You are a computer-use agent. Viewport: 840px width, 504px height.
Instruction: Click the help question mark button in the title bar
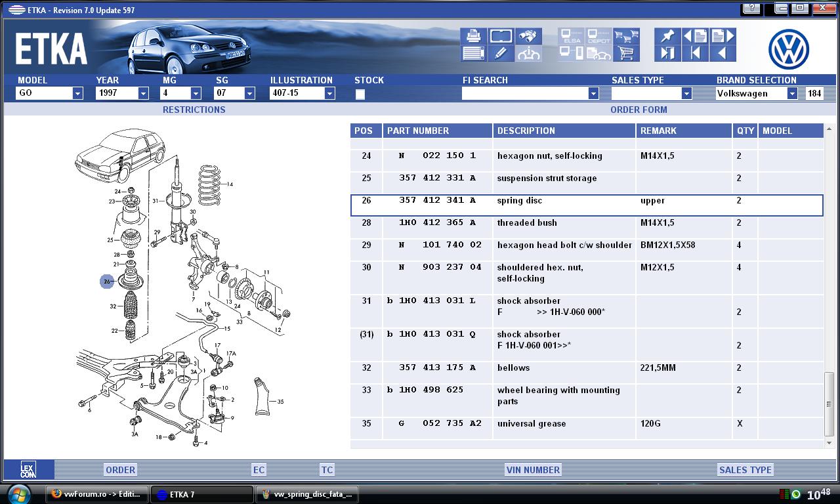[x=752, y=9]
